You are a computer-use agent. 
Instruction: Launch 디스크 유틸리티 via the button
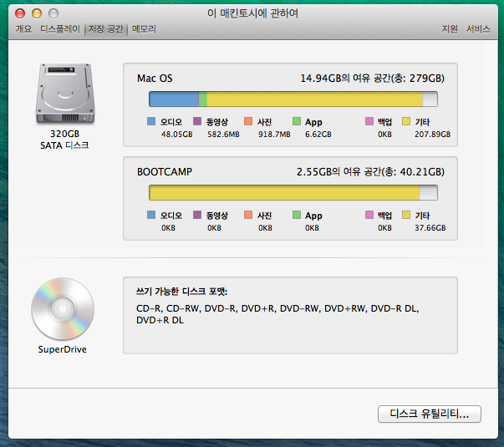[430, 414]
